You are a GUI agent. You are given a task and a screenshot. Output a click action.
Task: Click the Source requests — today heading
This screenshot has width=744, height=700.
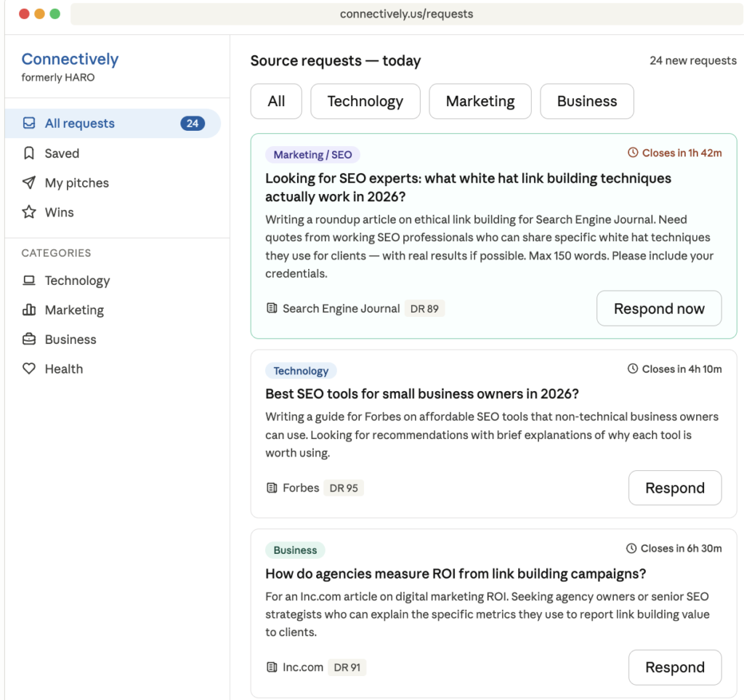pyautogui.click(x=336, y=61)
